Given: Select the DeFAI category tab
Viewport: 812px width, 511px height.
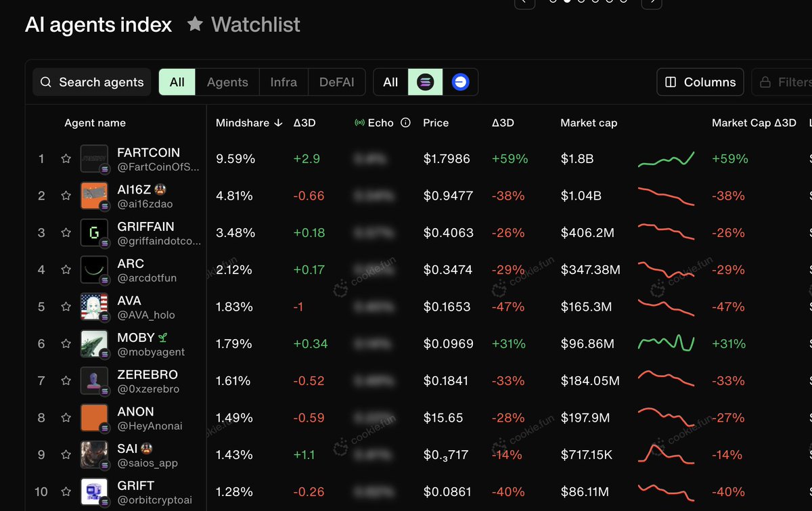Looking at the screenshot, I should tap(336, 82).
